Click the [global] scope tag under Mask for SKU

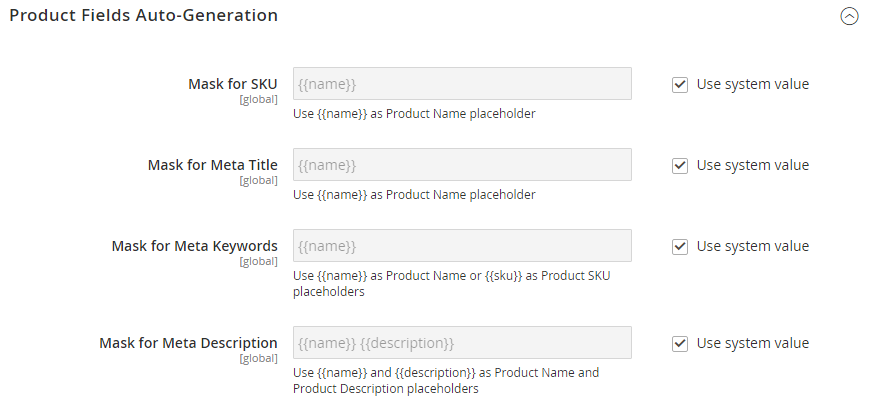[258, 100]
